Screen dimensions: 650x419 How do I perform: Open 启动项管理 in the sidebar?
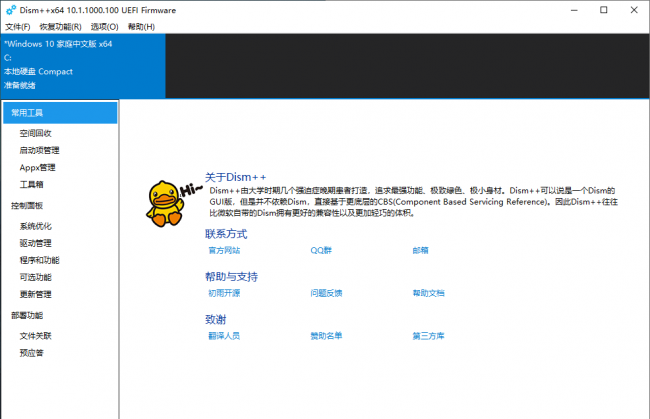[x=39, y=150]
